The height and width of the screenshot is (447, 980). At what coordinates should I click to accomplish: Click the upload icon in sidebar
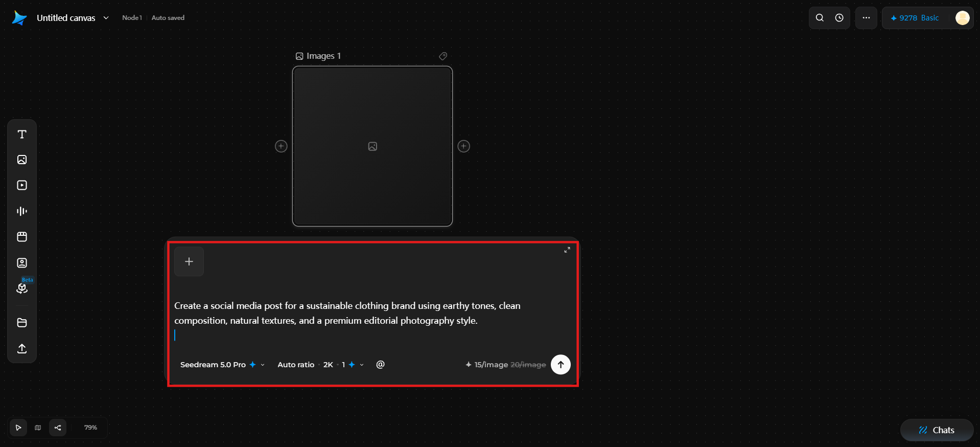pyautogui.click(x=22, y=349)
